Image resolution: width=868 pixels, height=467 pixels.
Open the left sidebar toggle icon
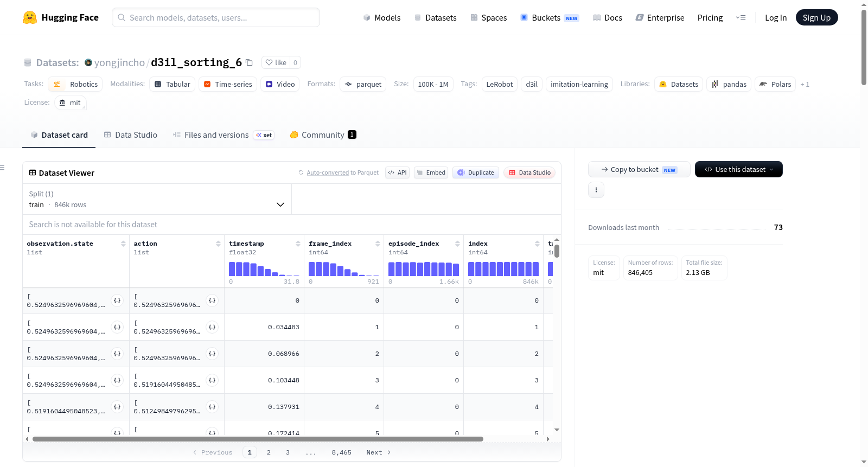(x=3, y=168)
